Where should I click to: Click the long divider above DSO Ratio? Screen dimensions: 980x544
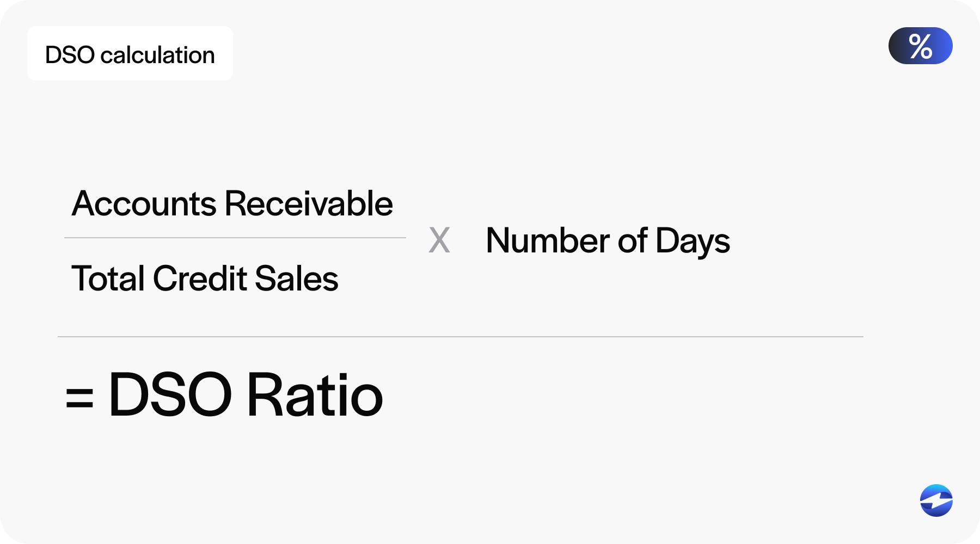click(x=460, y=337)
